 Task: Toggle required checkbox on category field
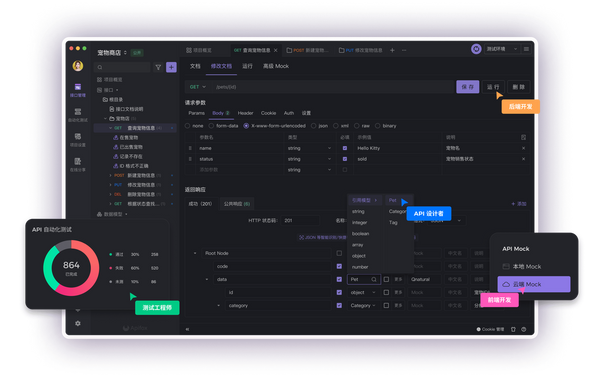339,305
